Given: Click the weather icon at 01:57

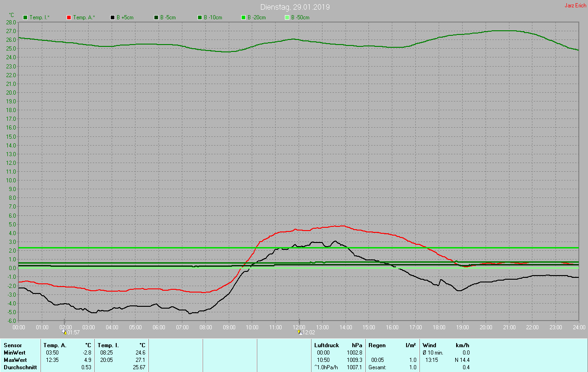Looking at the screenshot, I should pos(64,332).
